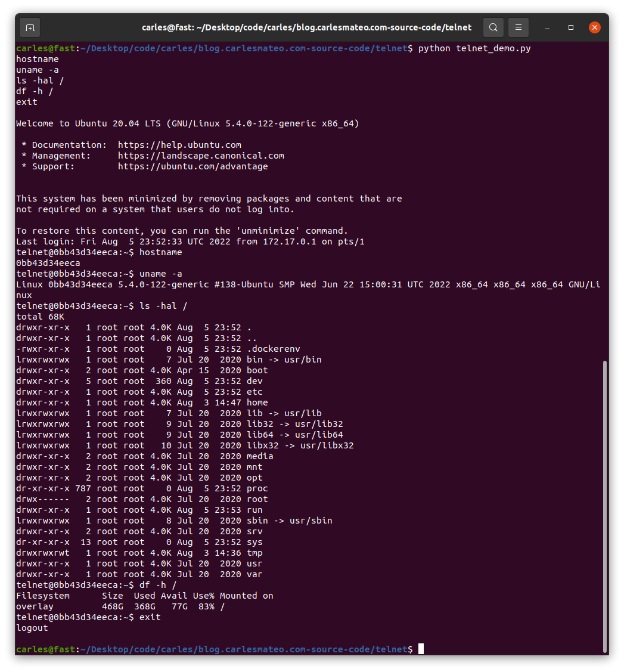Click the hostname output 0bb43d34eeca
The width and height of the screenshot is (624, 672).
tap(48, 263)
